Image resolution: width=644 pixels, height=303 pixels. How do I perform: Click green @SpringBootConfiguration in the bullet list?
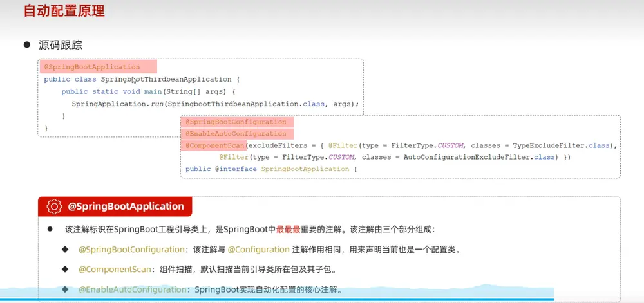[131, 250]
